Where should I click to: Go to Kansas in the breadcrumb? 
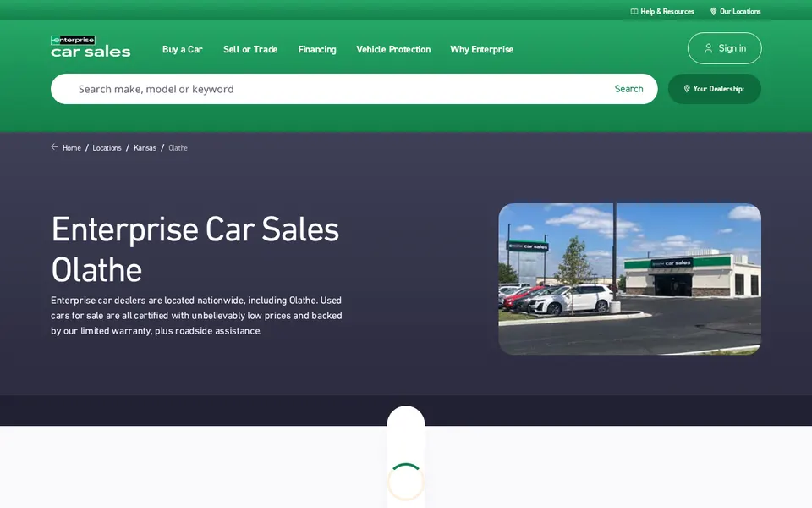click(x=145, y=147)
